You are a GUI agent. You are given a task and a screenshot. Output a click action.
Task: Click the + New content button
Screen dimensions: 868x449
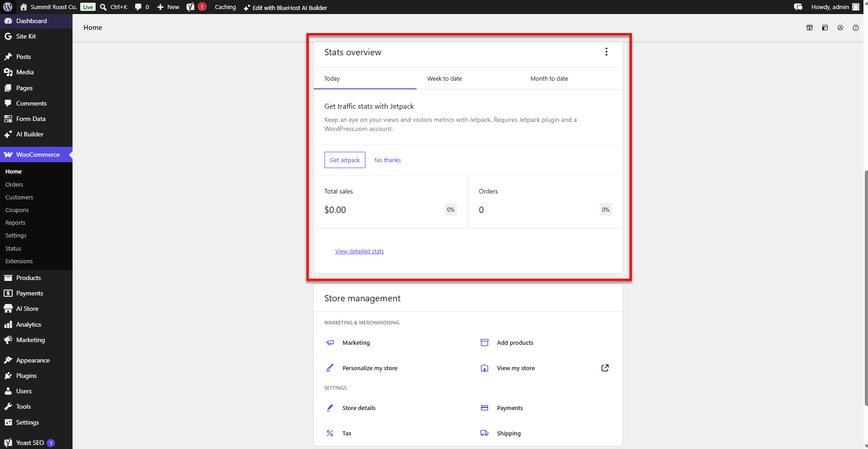click(x=168, y=7)
